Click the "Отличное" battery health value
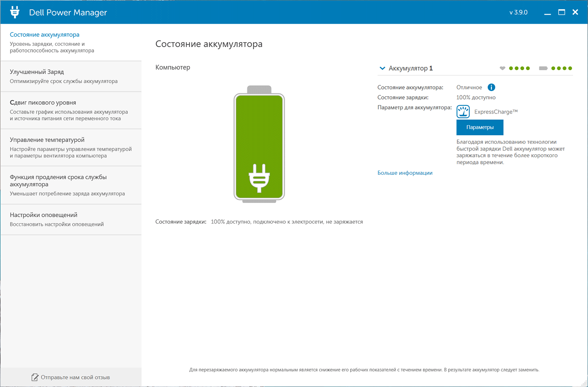The height and width of the screenshot is (387, 588). (x=469, y=87)
